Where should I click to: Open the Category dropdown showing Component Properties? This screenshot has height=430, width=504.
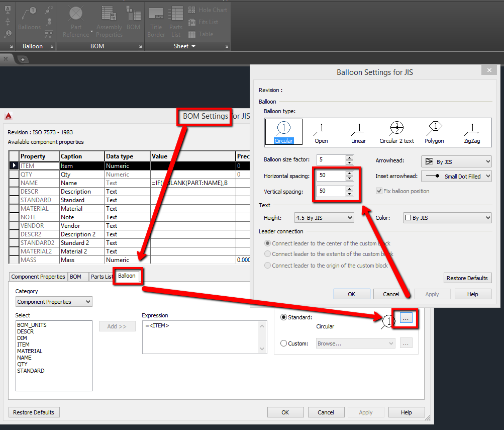(x=53, y=301)
